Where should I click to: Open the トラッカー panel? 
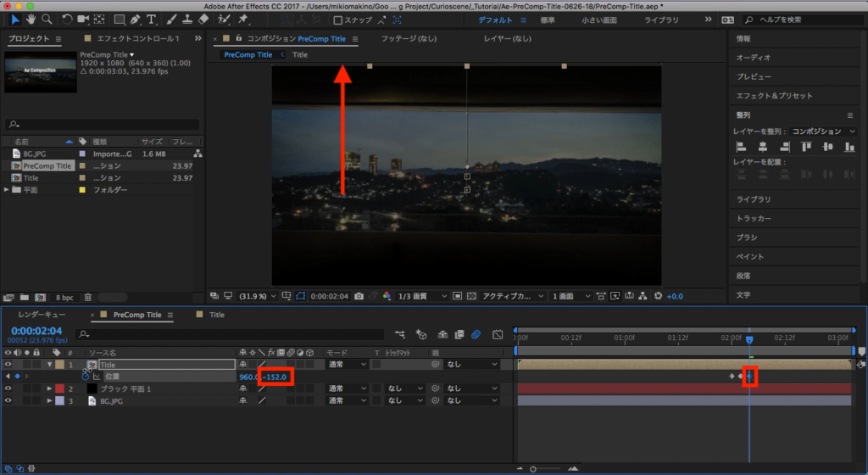coord(754,219)
